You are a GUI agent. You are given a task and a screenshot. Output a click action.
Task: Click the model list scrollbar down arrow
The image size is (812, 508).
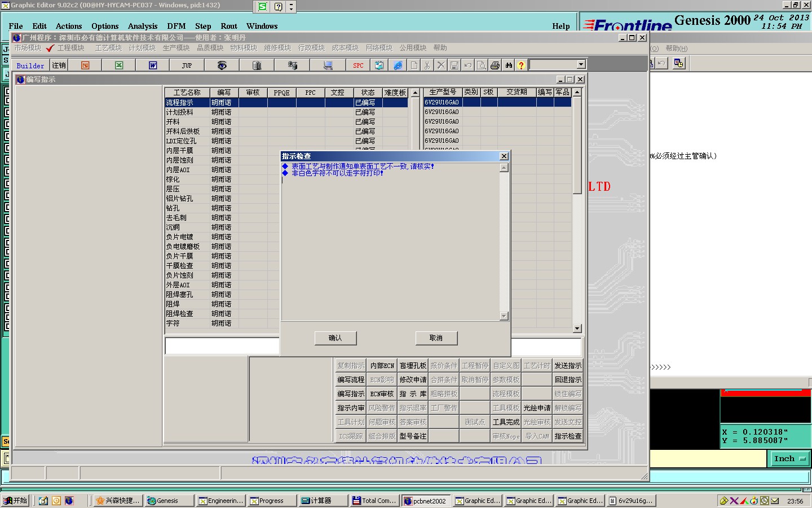(577, 329)
